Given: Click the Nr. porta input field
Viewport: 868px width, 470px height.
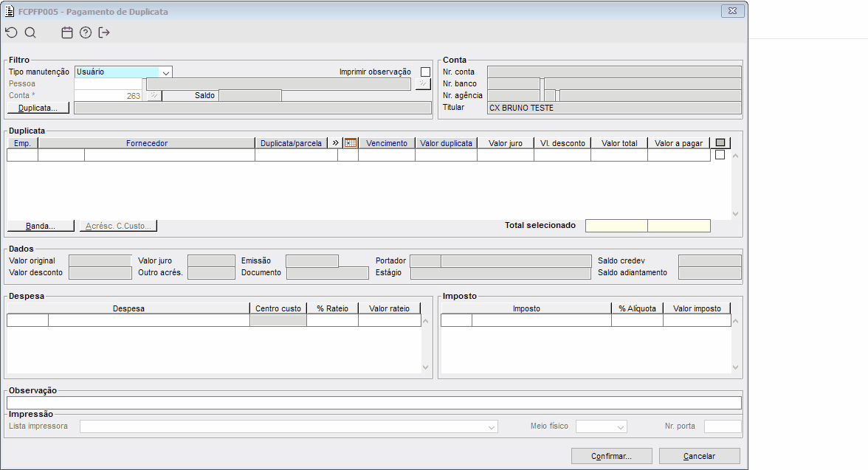Looking at the screenshot, I should click(723, 426).
